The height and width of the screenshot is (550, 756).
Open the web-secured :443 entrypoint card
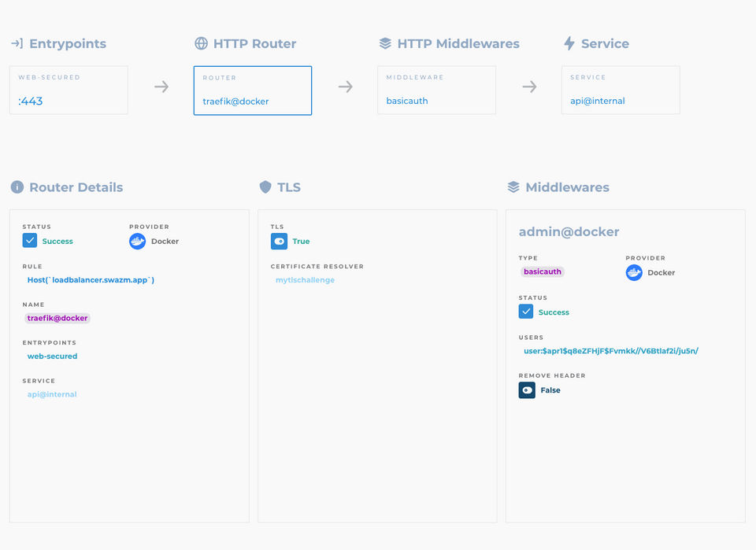(x=69, y=90)
